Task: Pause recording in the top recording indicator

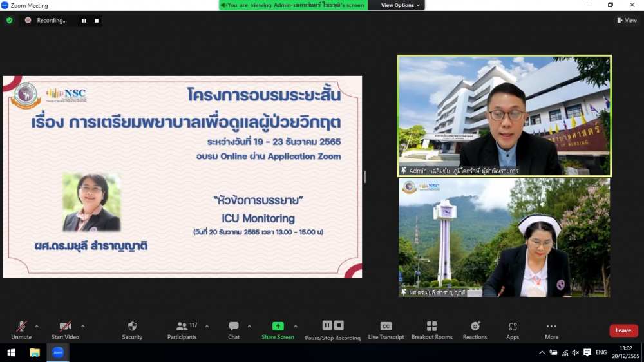Action: 84,21
